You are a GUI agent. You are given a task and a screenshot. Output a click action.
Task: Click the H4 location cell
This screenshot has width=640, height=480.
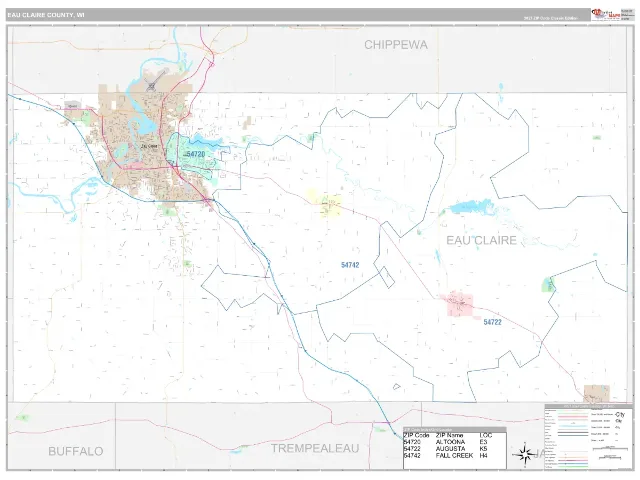pos(484,456)
